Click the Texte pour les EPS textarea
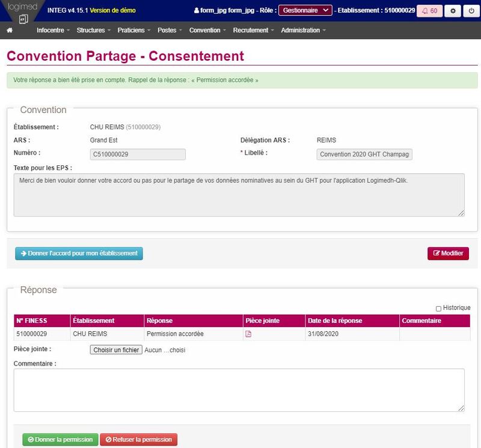The height and width of the screenshot is (448, 481). pyautogui.click(x=239, y=195)
